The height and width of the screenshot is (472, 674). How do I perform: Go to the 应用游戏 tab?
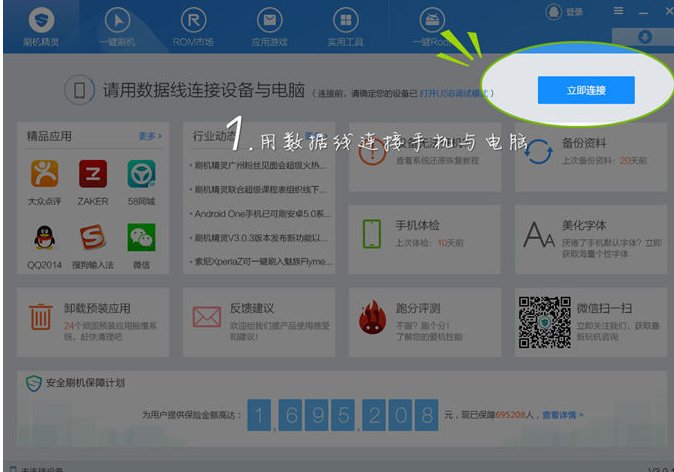point(270,27)
